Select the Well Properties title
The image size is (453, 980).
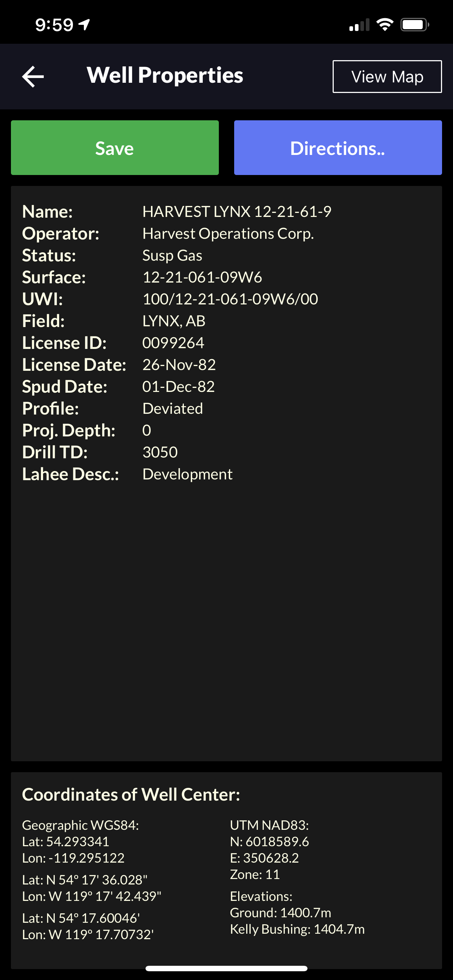tap(165, 75)
